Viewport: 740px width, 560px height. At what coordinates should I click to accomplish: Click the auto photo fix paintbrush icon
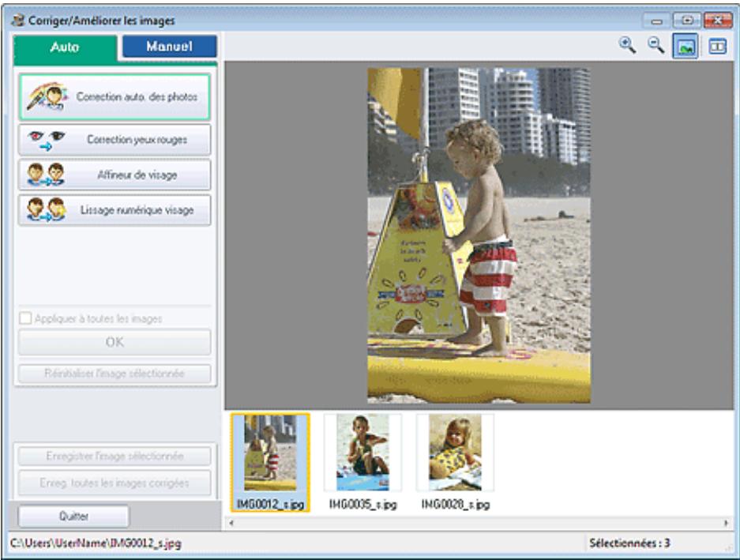(47, 97)
